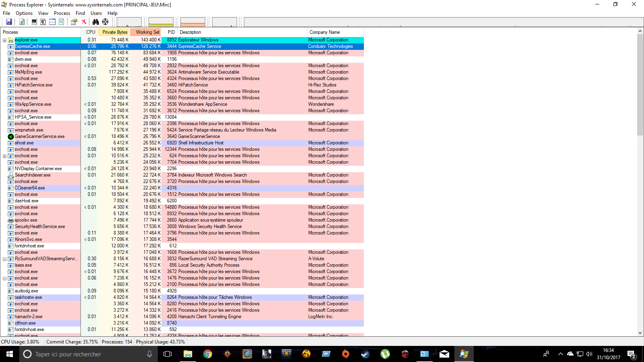
Task: Open the File menu
Action: coord(6,13)
